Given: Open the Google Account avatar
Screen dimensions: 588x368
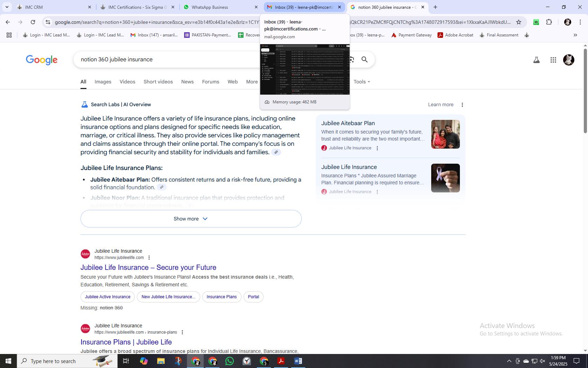Looking at the screenshot, I should click(x=568, y=60).
